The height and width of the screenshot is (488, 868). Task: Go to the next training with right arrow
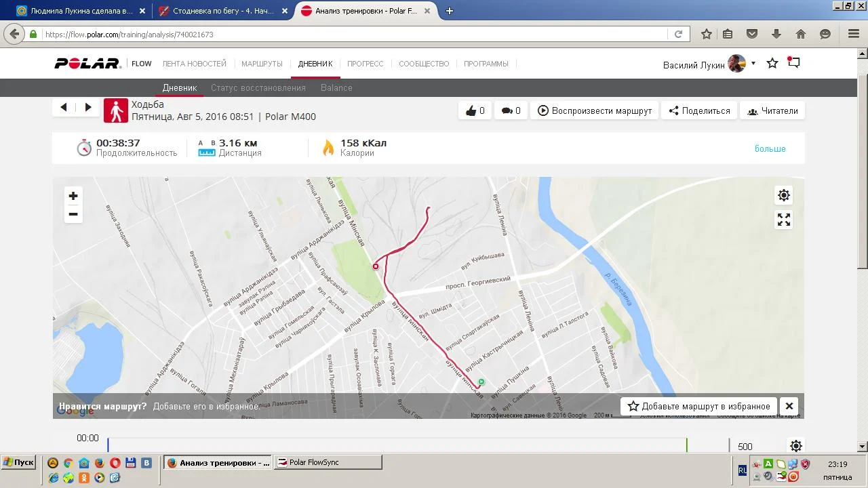tap(88, 107)
